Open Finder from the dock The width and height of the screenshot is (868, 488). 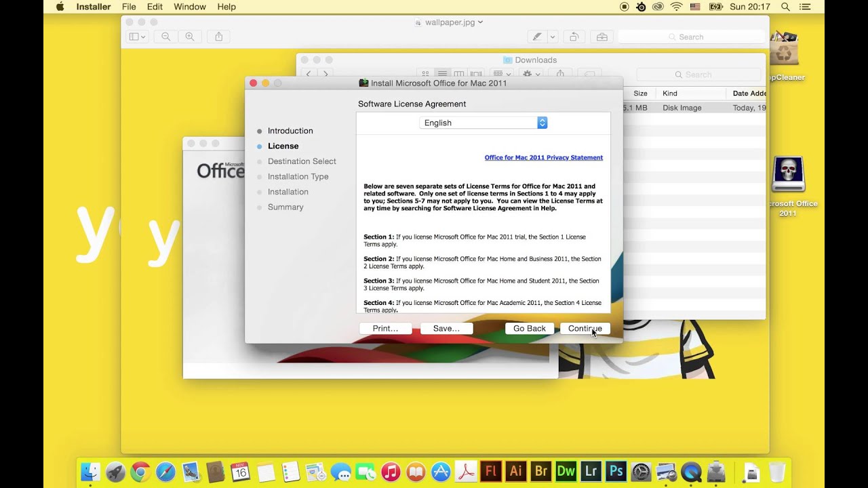[x=90, y=471]
